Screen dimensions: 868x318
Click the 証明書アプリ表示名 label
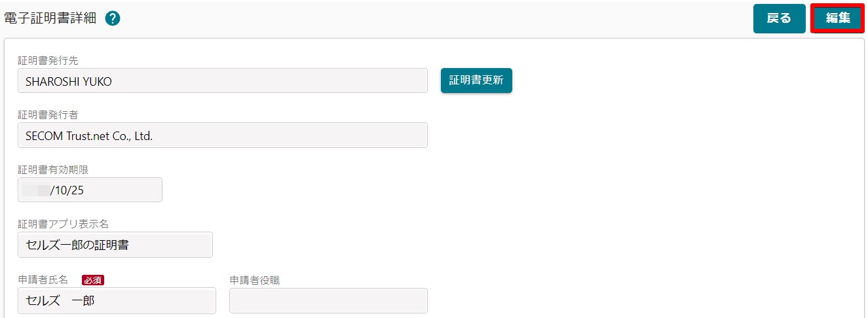(x=63, y=224)
